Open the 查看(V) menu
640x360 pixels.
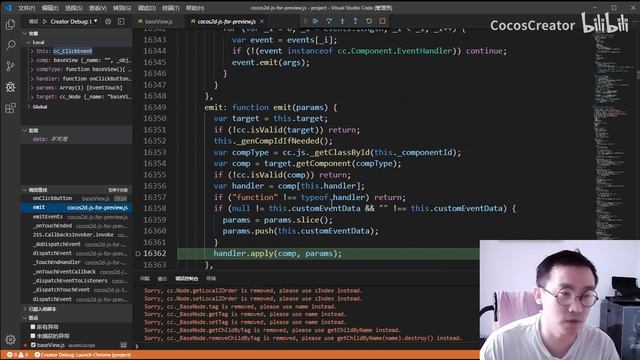tap(98, 8)
